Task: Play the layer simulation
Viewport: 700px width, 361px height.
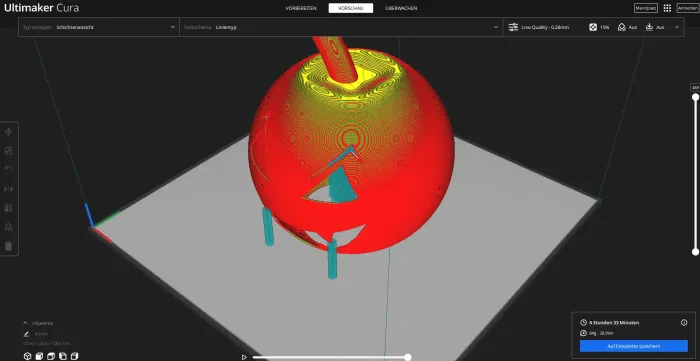Action: tap(244, 357)
